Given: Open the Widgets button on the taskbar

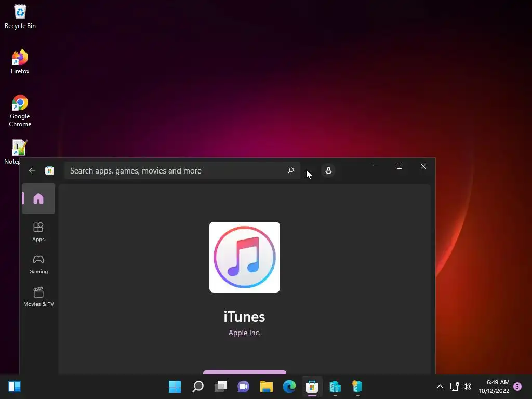Looking at the screenshot, I should click(15, 387).
